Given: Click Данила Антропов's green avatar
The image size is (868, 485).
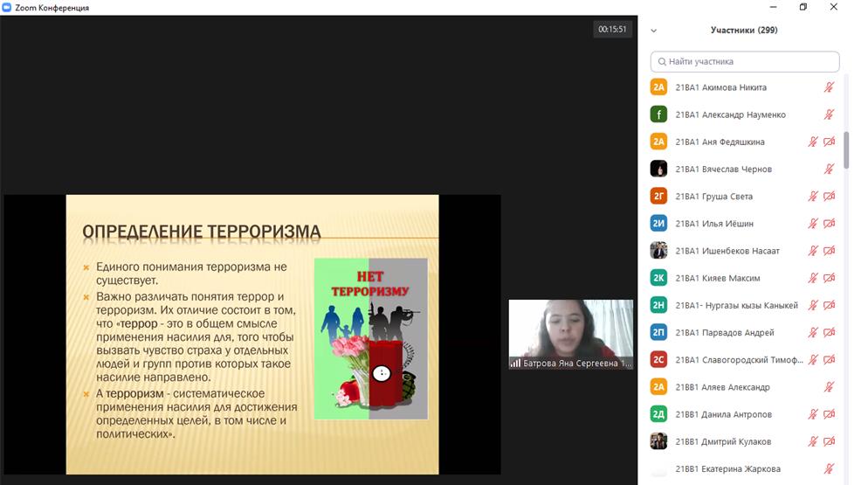Looking at the screenshot, I should [x=658, y=413].
